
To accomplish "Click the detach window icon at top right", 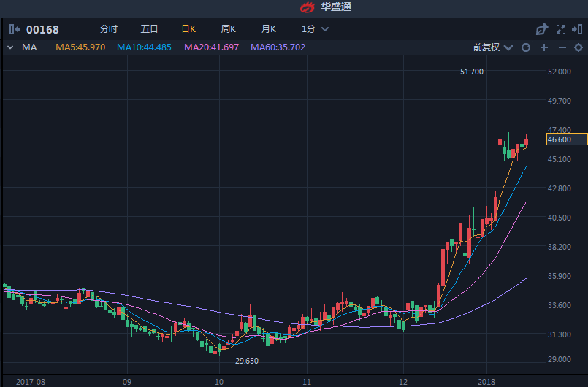I will pos(579,29).
